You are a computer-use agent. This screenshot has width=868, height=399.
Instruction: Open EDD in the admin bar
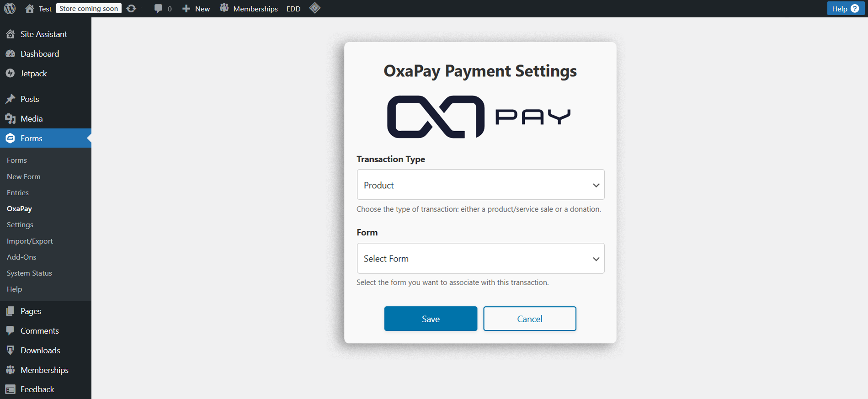click(x=293, y=9)
